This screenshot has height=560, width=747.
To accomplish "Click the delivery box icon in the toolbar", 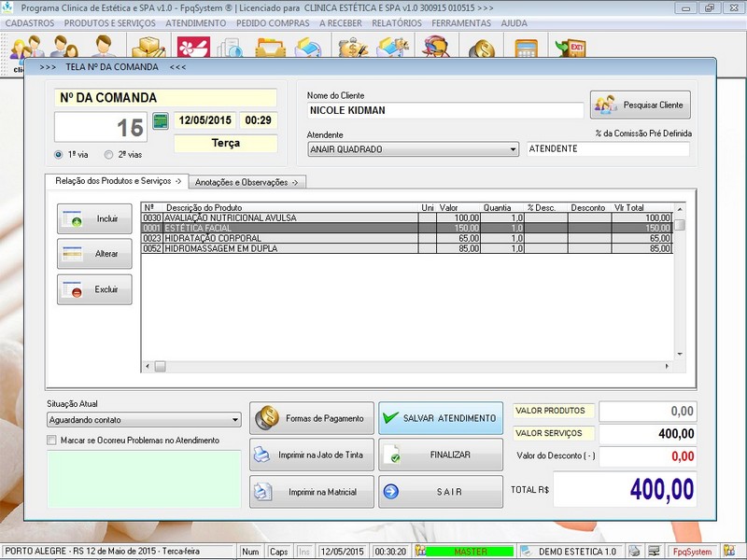I will pos(148,48).
